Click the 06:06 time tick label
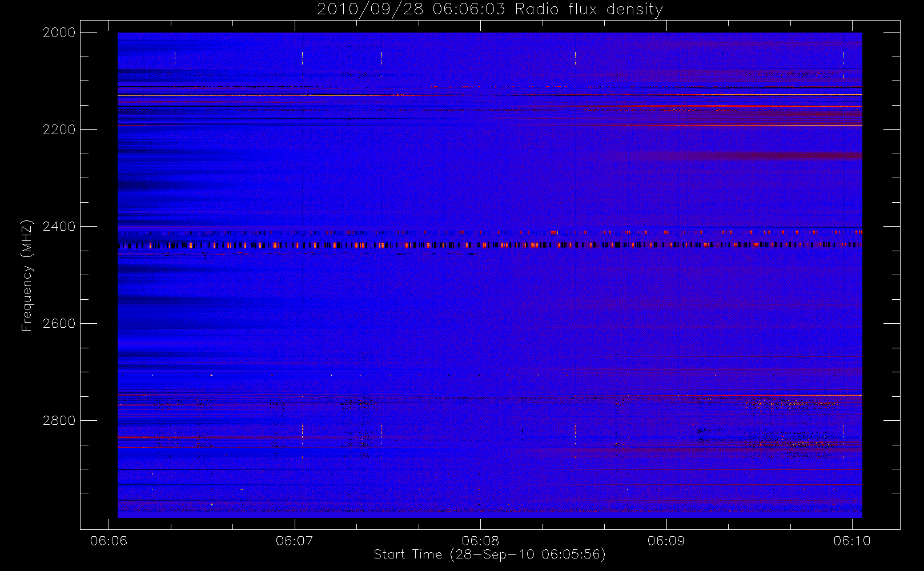Viewport: 924px width, 571px height. click(109, 541)
